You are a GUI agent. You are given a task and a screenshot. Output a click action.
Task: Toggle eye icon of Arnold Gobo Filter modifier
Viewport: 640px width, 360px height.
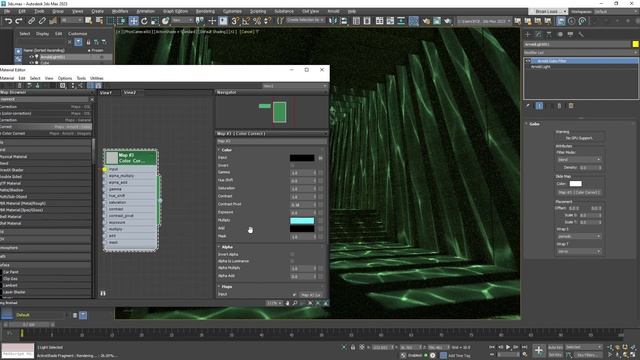pyautogui.click(x=528, y=61)
